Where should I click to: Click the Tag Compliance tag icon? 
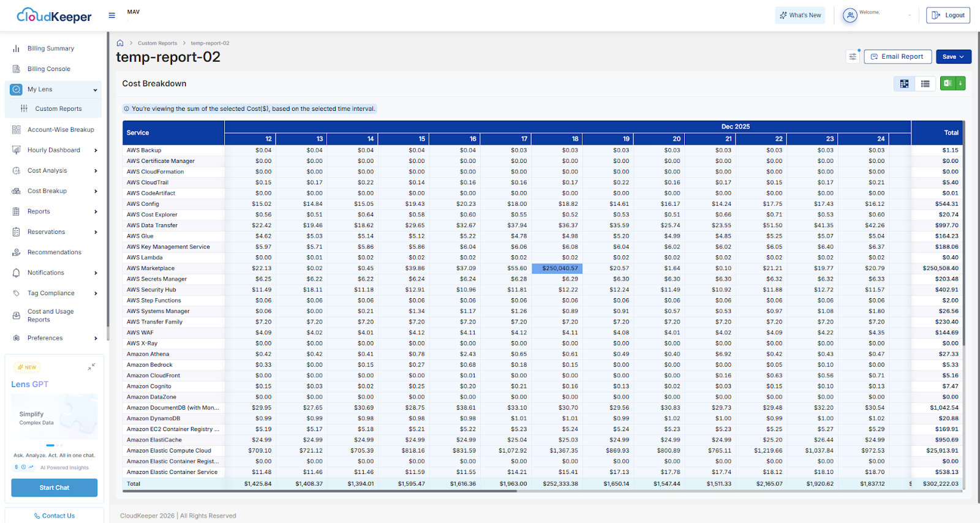pos(16,293)
